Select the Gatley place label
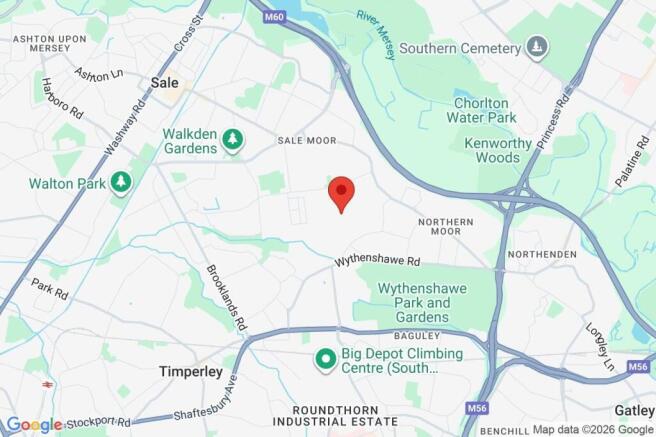656x437 pixels. coord(634,411)
